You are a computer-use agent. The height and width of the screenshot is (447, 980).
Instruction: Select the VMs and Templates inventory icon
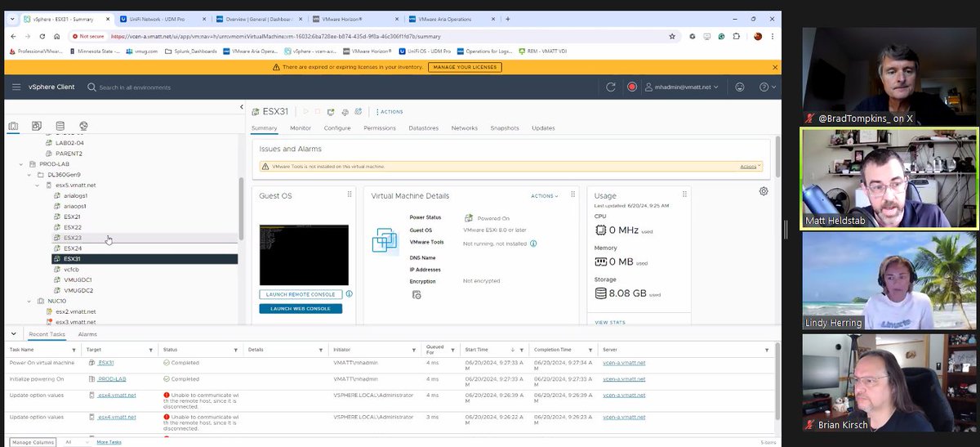click(37, 126)
